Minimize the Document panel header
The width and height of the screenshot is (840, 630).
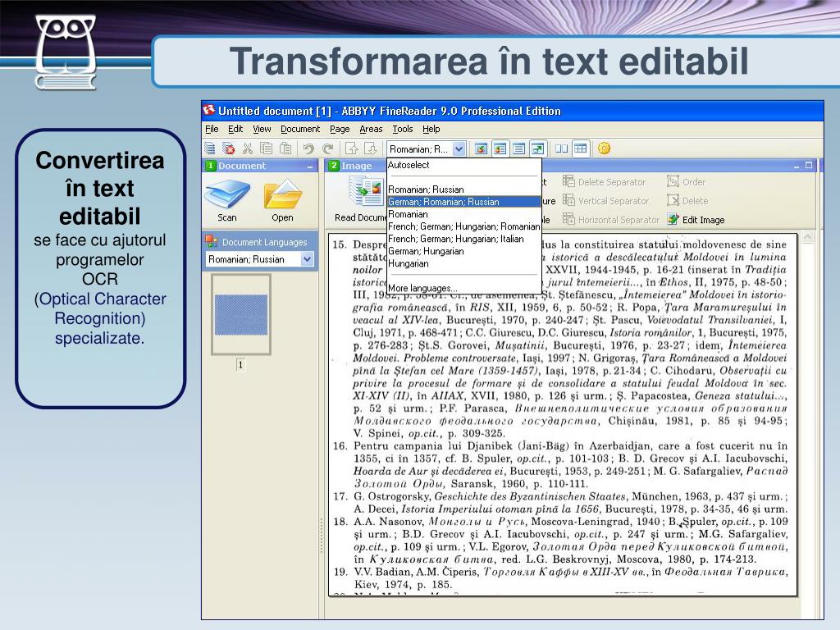point(309,166)
